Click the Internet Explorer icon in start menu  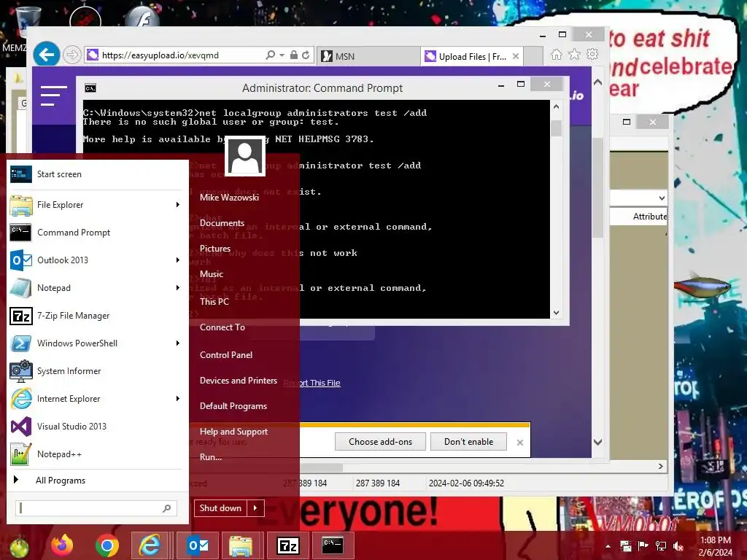pyautogui.click(x=21, y=399)
